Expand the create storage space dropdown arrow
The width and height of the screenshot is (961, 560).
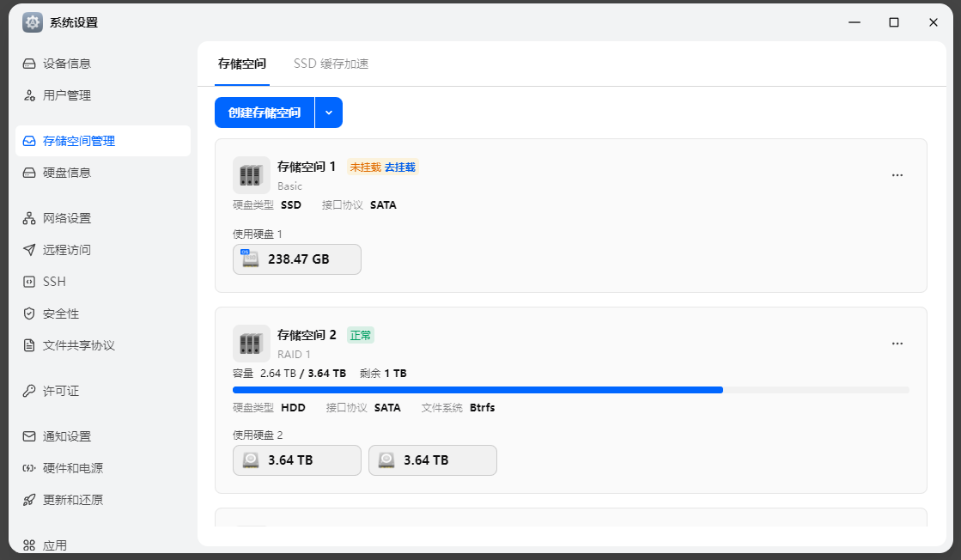coord(329,113)
